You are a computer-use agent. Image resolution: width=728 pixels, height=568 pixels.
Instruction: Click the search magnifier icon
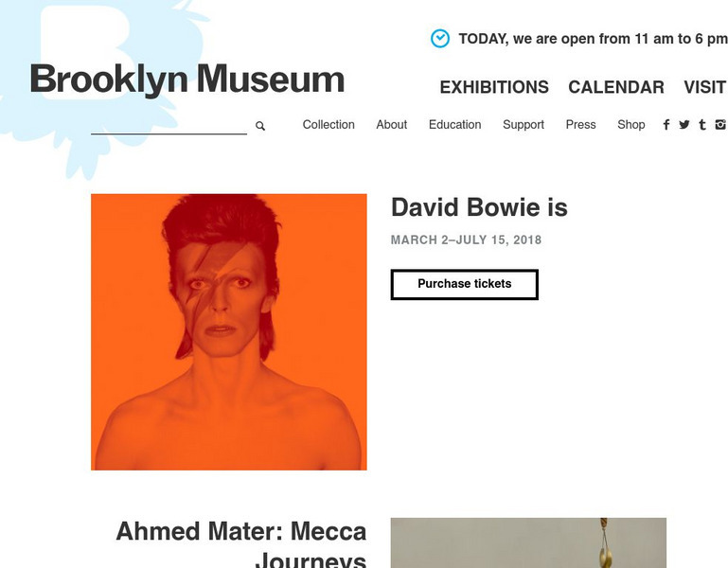[260, 126]
